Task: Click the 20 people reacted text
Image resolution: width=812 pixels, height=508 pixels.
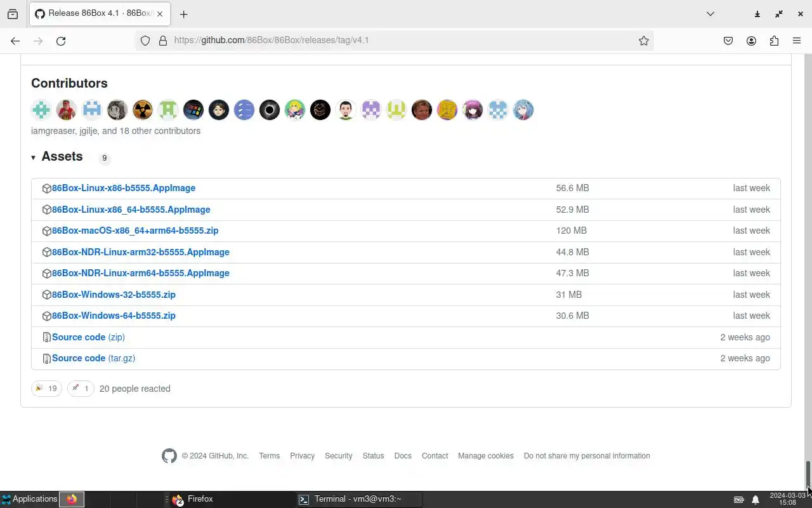Action: click(x=134, y=389)
